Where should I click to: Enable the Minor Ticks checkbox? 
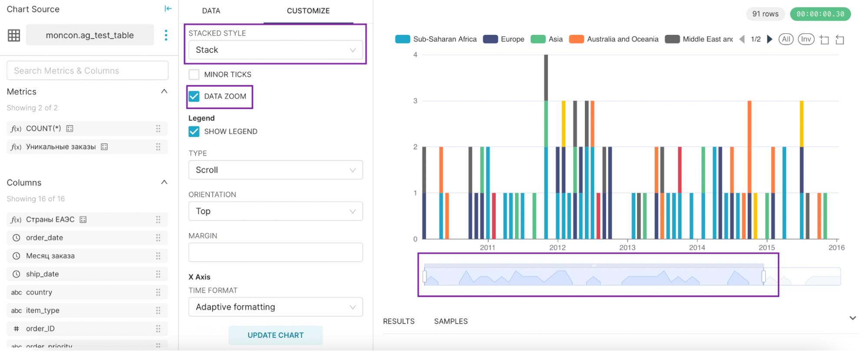tap(194, 75)
